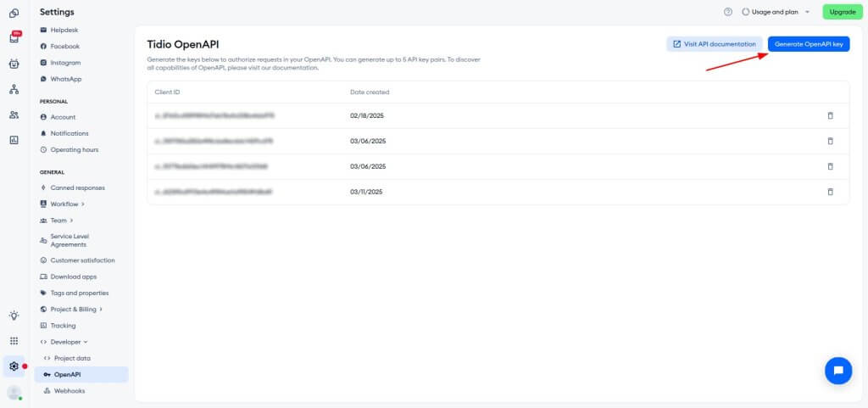
Task: Open the Settings gear icon
Action: pos(14,366)
